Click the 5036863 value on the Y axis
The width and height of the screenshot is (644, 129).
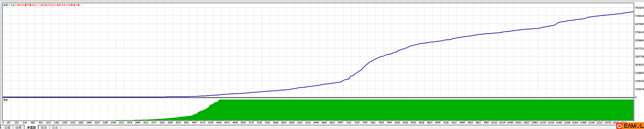[639, 40]
